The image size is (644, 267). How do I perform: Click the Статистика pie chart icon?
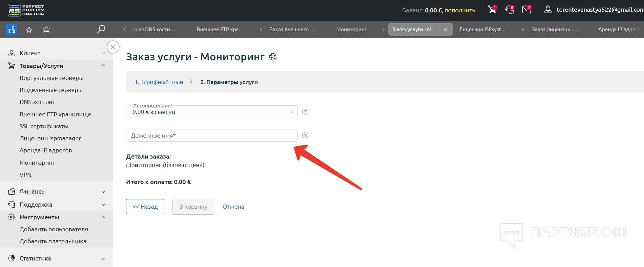coord(11,258)
